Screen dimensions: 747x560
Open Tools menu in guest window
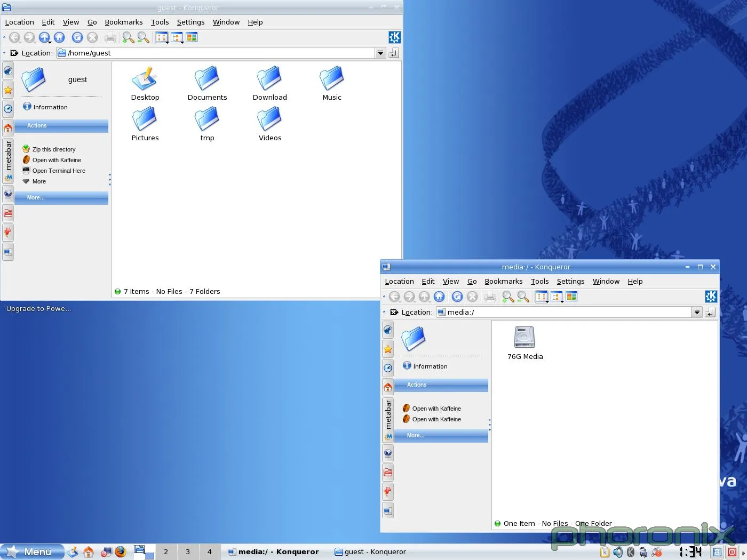click(x=160, y=22)
